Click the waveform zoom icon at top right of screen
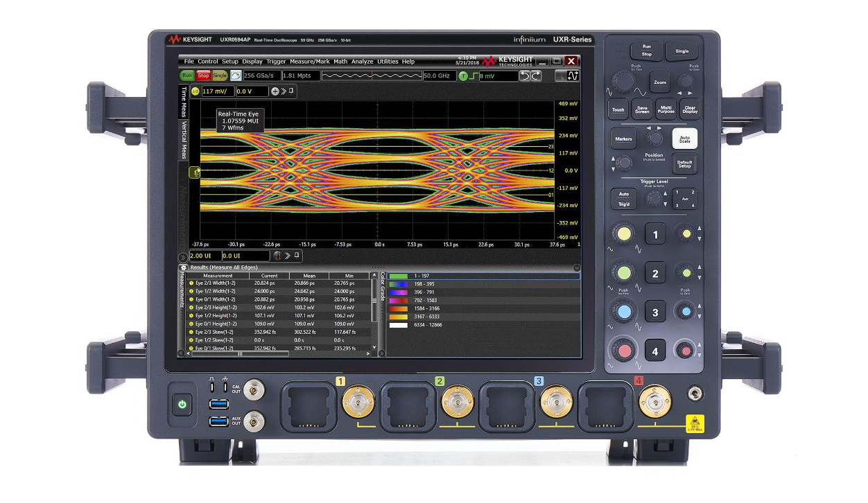This screenshot has width=868, height=503. click(x=573, y=75)
